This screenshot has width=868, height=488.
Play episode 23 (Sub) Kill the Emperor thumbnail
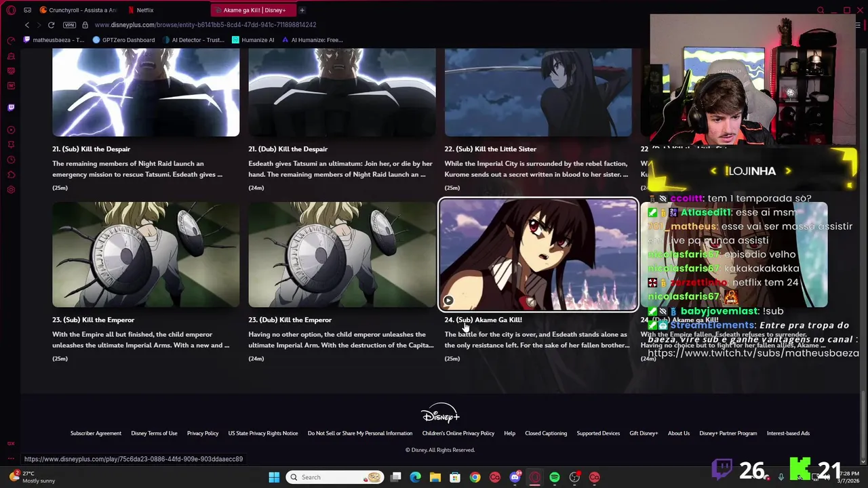[x=146, y=255]
